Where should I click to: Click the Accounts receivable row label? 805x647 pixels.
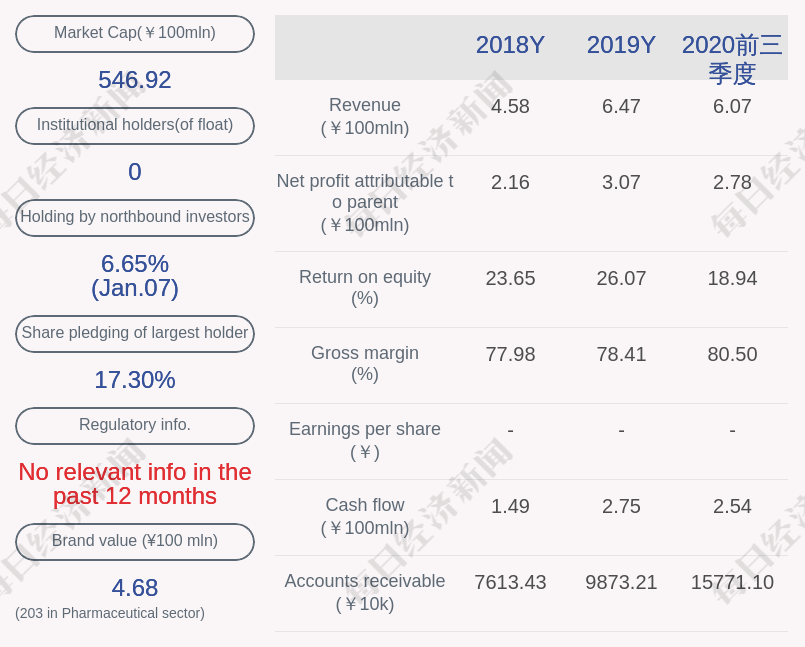(x=364, y=593)
